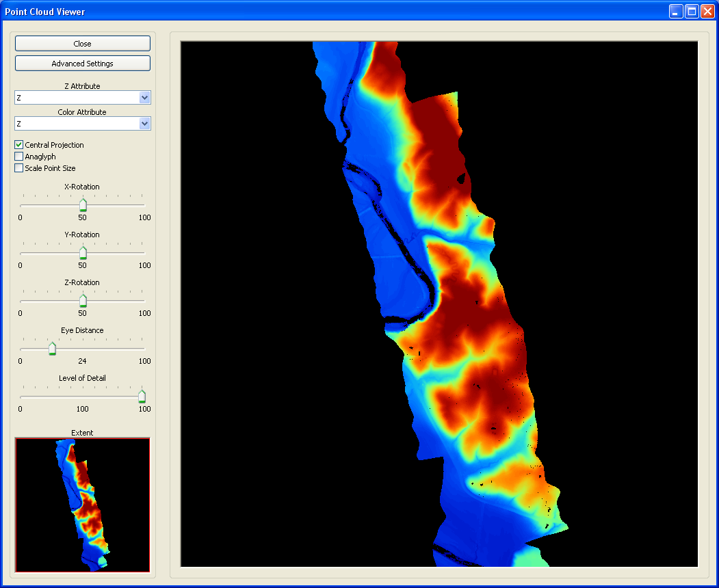Click the X-Rotation slider handle
Image resolution: width=719 pixels, height=588 pixels.
pyautogui.click(x=83, y=204)
